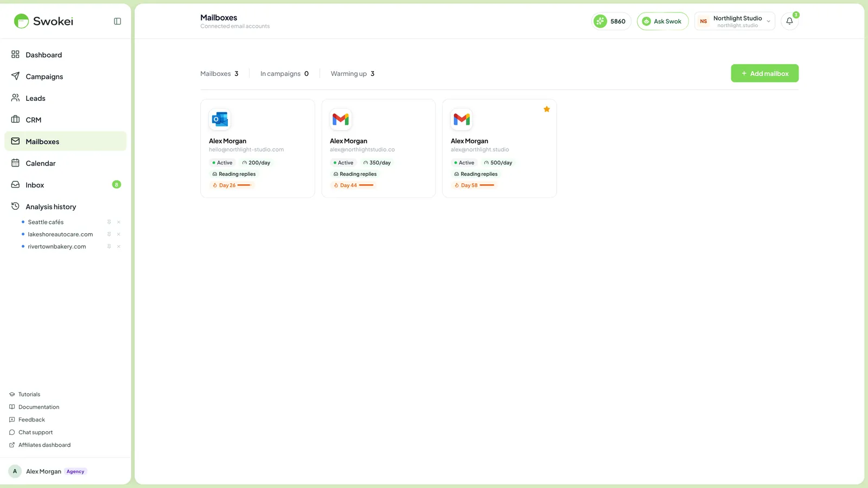Click the Day 26 warmup progress bar
The height and width of the screenshot is (488, 868).
tap(244, 185)
